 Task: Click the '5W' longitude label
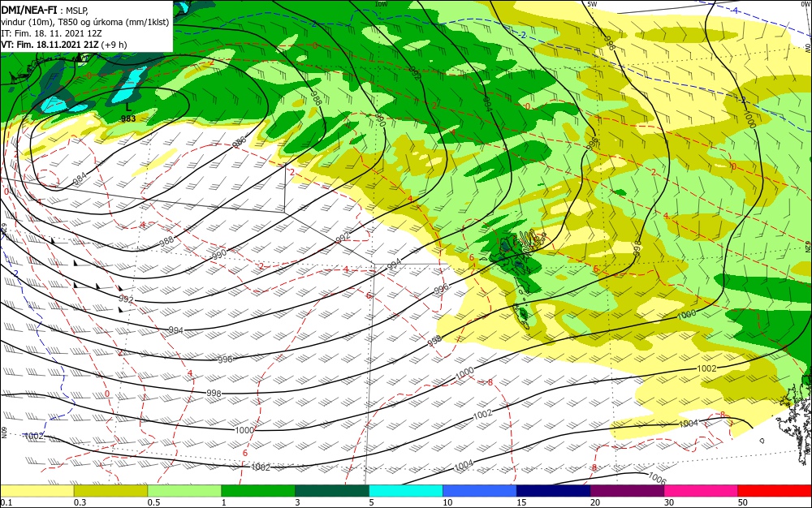(x=593, y=4)
